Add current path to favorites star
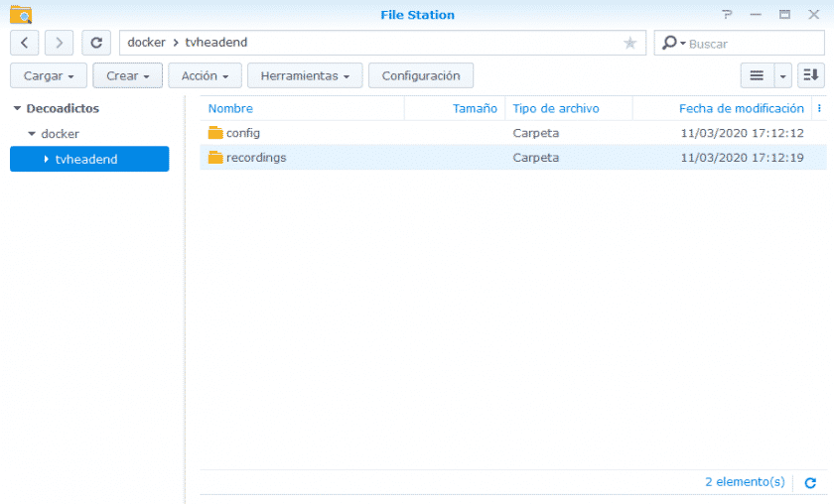834x504 pixels. coord(629,43)
